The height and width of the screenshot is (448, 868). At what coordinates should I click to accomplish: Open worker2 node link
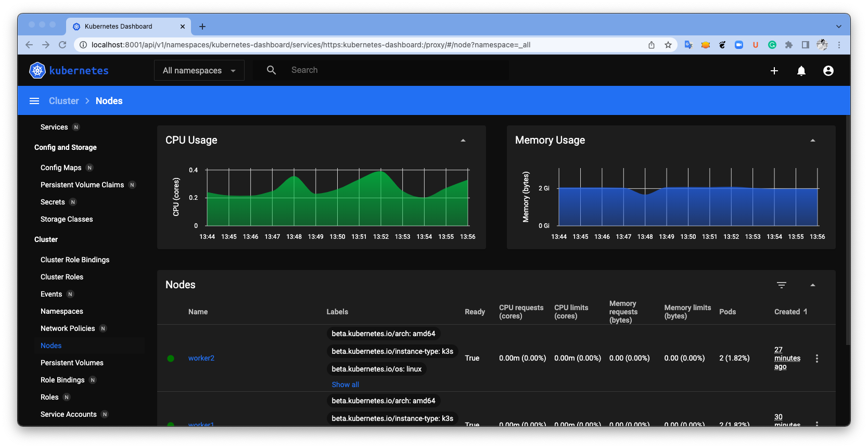[x=201, y=358]
